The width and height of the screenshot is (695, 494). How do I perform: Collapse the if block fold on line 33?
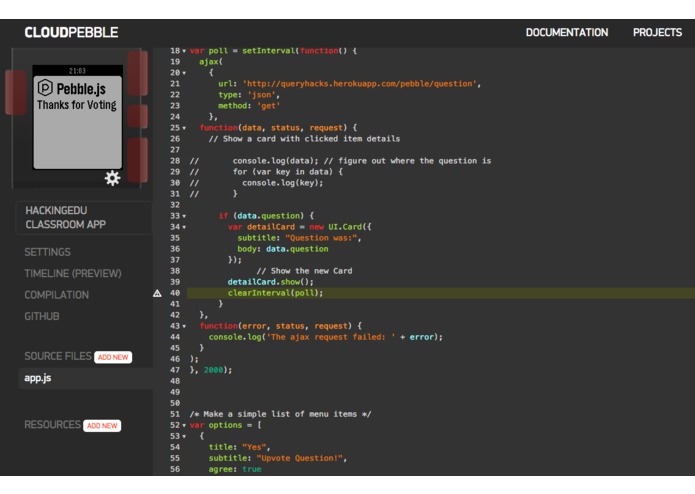click(184, 216)
